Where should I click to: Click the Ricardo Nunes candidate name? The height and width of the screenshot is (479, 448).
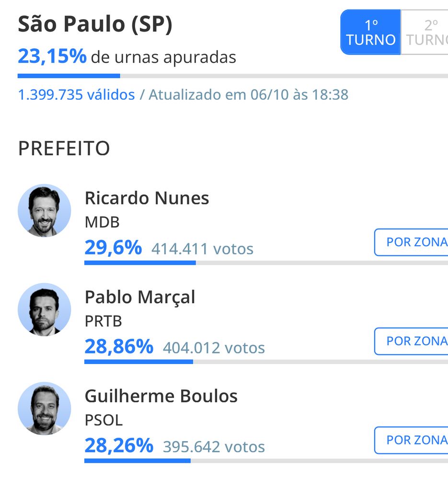click(147, 198)
